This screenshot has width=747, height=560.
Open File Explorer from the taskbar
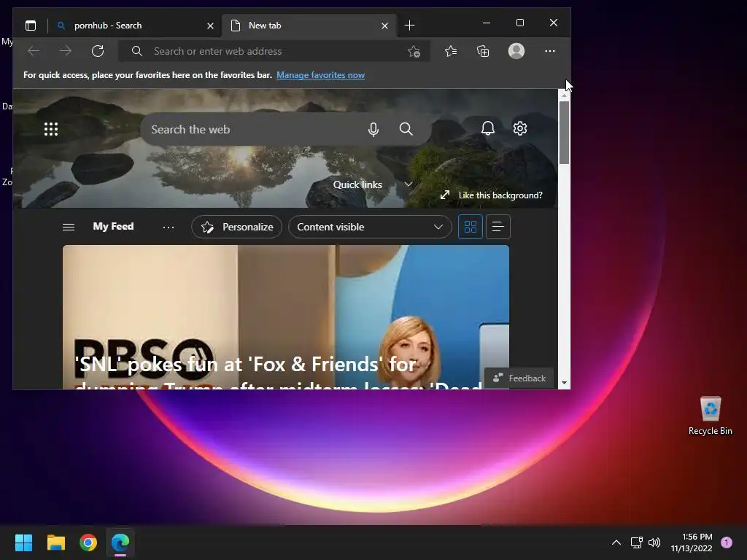pos(56,542)
